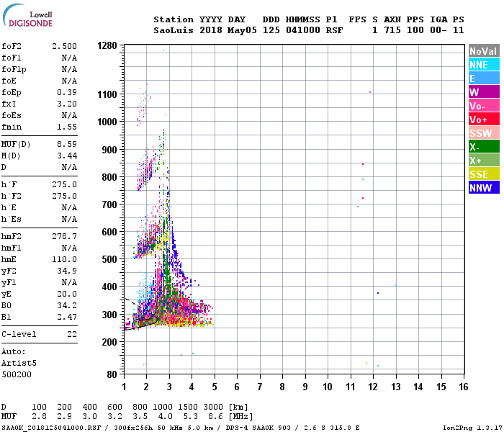504x432 pixels.
Task: Select the X+ light green legend swatch
Action: 484,161
